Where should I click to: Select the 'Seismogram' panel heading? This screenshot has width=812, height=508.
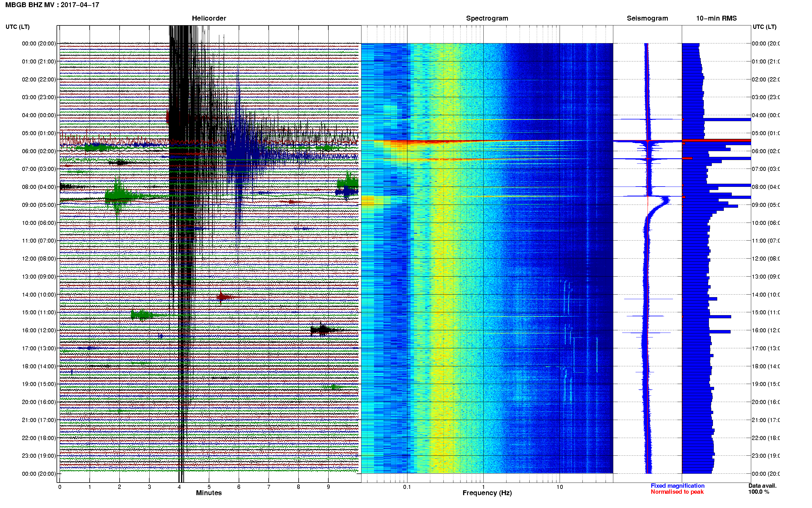647,18
